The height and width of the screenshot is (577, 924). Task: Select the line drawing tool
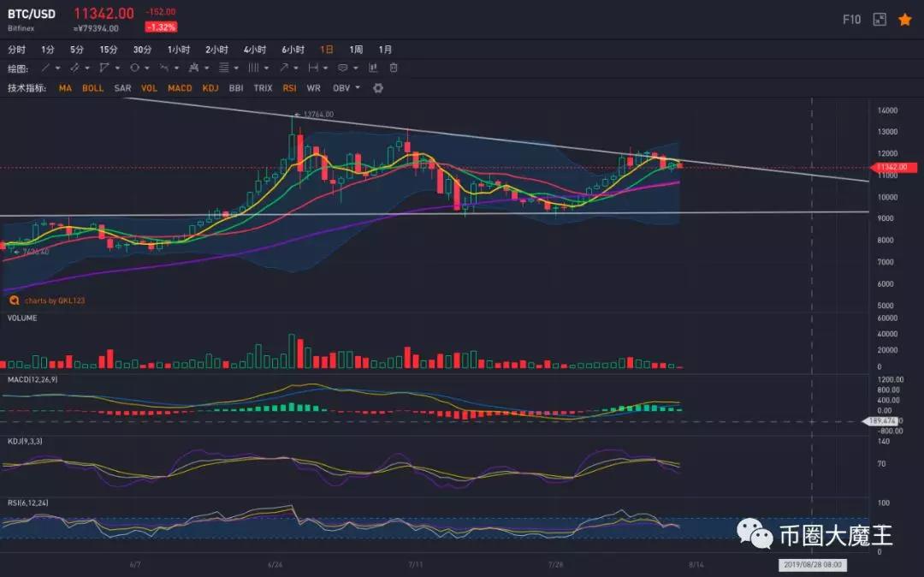pos(45,68)
